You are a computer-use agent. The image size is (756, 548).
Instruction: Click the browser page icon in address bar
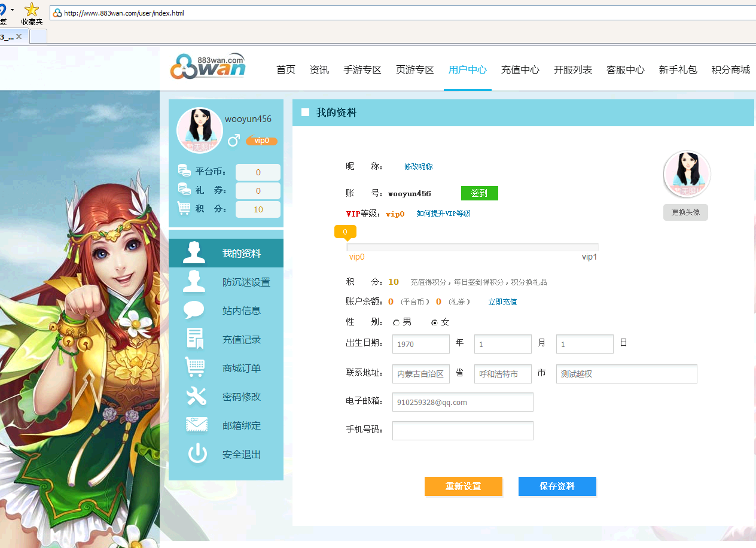pyautogui.click(x=57, y=13)
